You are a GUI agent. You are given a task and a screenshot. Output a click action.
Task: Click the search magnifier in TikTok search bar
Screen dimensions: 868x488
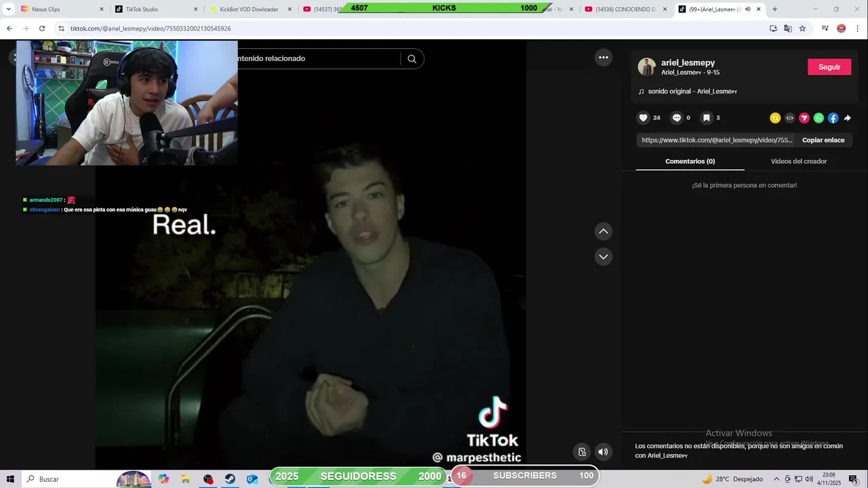point(412,59)
